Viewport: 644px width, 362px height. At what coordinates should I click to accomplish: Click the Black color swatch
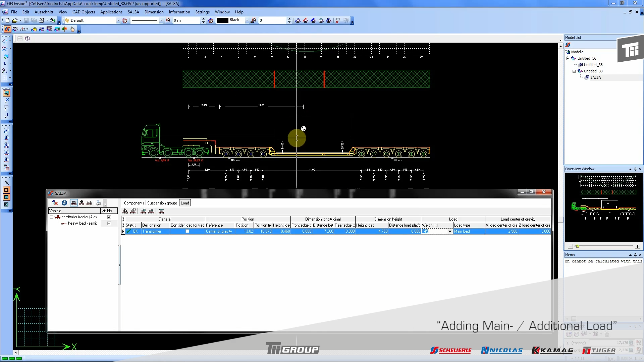click(222, 20)
